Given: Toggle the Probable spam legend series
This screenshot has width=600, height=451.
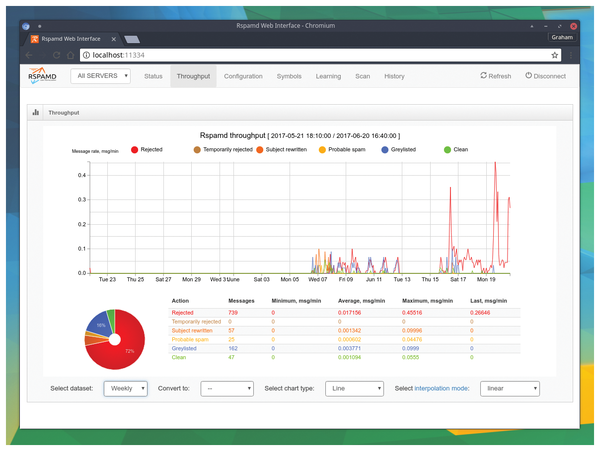Looking at the screenshot, I should tap(342, 150).
